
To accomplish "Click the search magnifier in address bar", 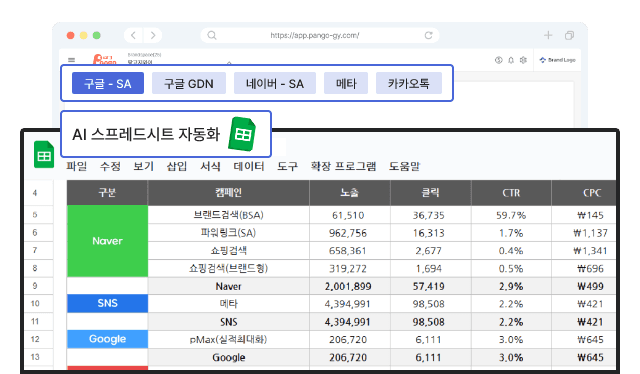I will [x=211, y=36].
